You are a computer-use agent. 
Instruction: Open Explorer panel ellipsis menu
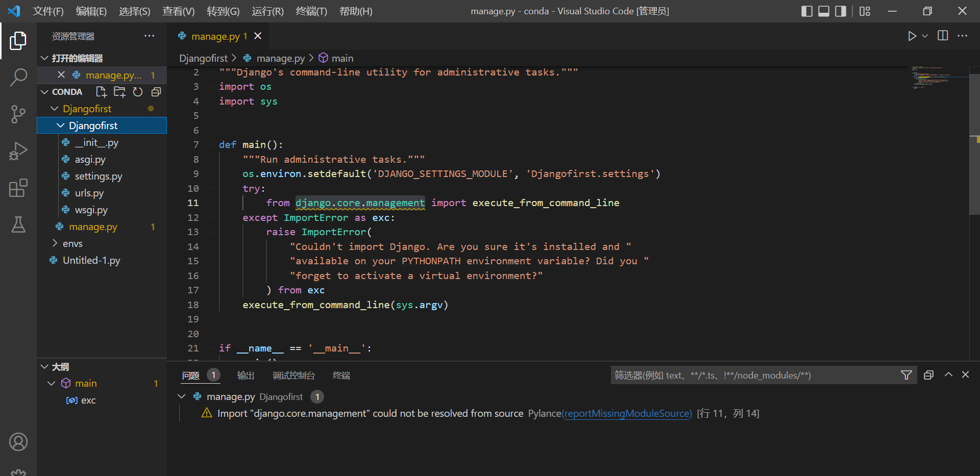(149, 36)
